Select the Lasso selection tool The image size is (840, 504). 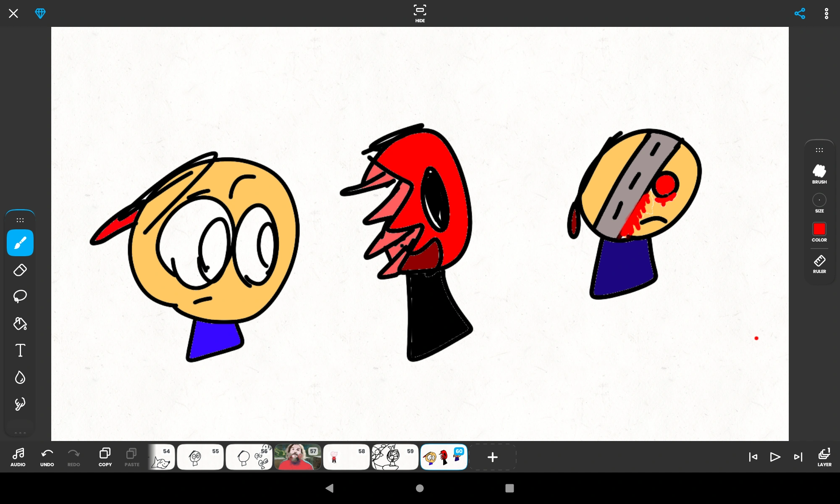tap(20, 297)
